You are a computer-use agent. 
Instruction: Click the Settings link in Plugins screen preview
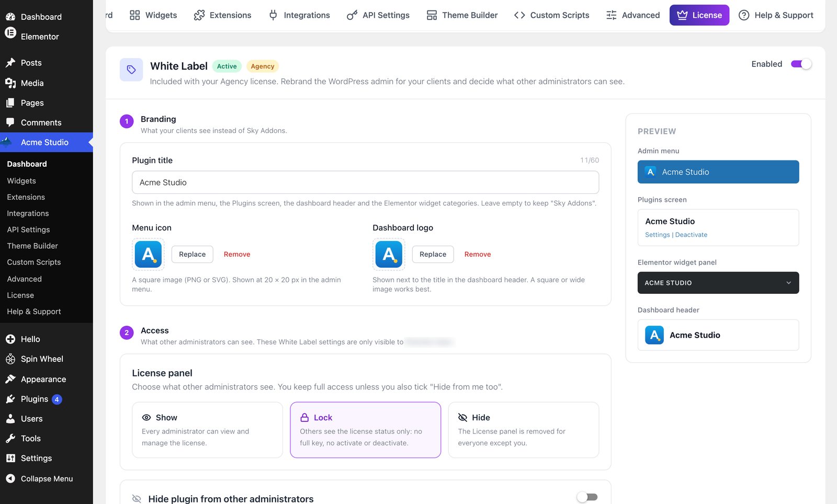pos(658,235)
